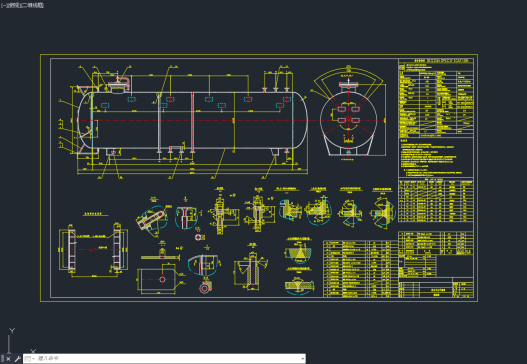Open the recent commands dropdown

point(29,359)
